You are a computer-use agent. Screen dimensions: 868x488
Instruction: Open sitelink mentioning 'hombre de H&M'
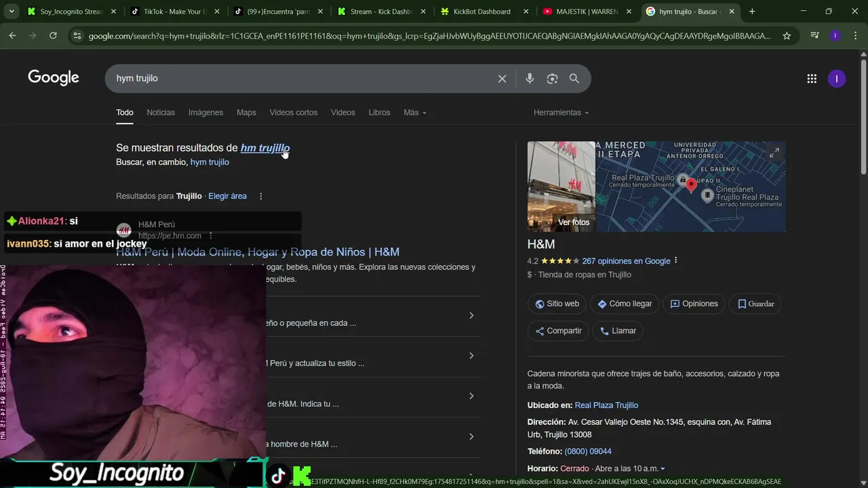tap(373, 437)
